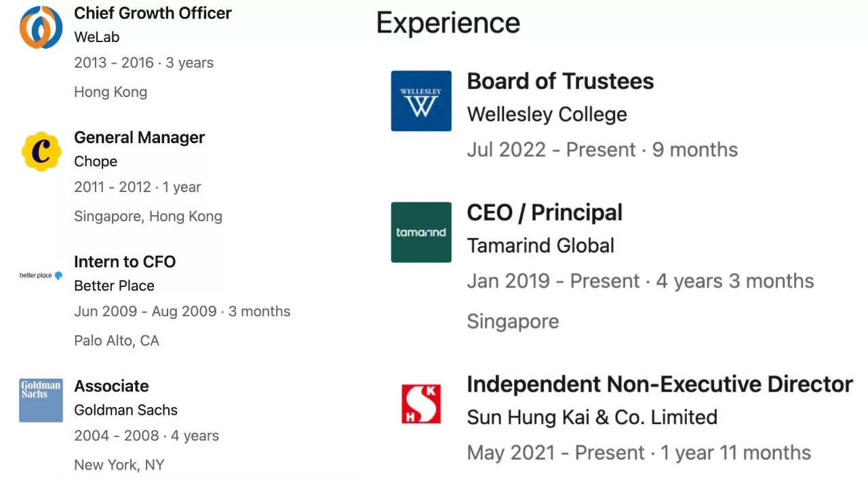The height and width of the screenshot is (477, 868).
Task: Open the General Manager role title
Action: 139,137
